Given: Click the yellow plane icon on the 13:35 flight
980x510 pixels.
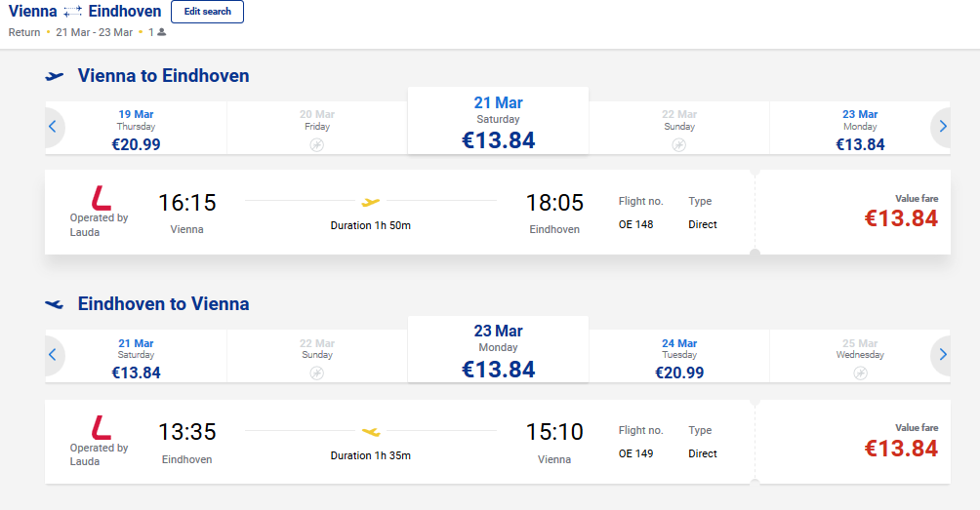Looking at the screenshot, I should click(370, 430).
